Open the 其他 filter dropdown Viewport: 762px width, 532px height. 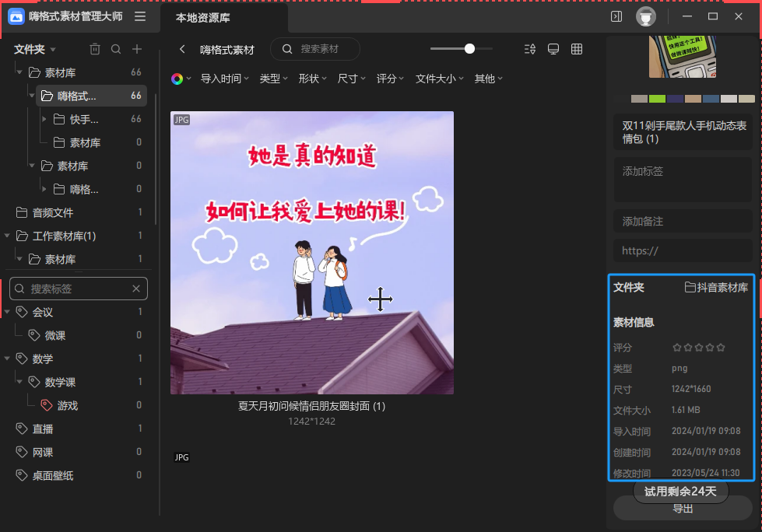pos(488,79)
